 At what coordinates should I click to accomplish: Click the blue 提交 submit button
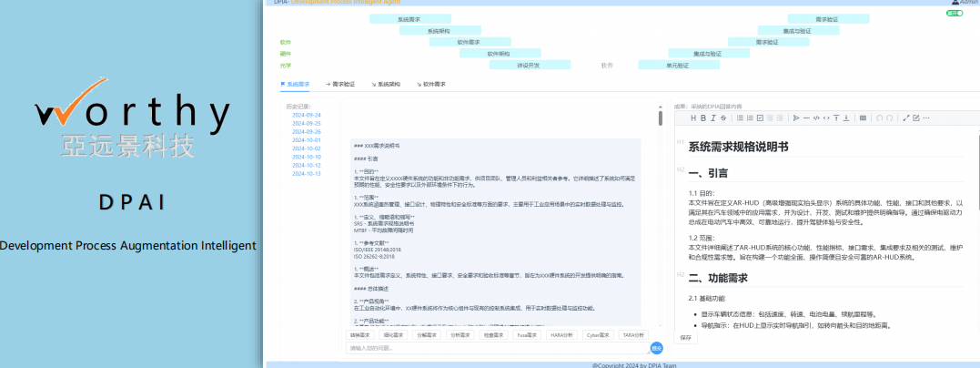pos(656,348)
